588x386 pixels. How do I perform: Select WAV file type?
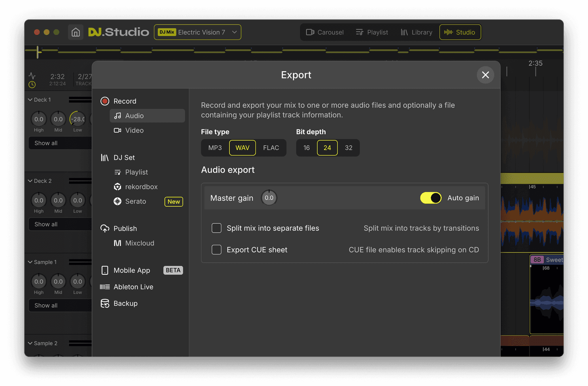(x=242, y=148)
